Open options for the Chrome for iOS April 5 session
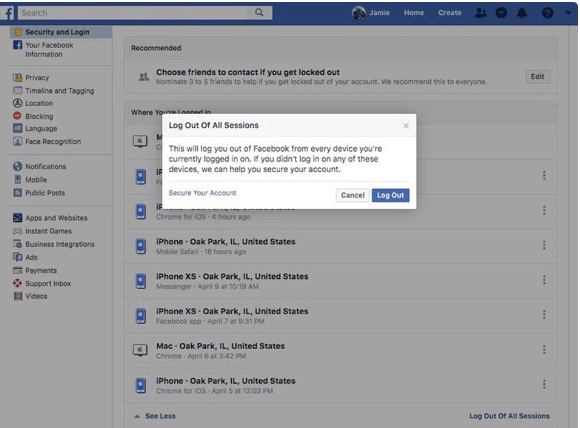The height and width of the screenshot is (428, 580). [544, 384]
